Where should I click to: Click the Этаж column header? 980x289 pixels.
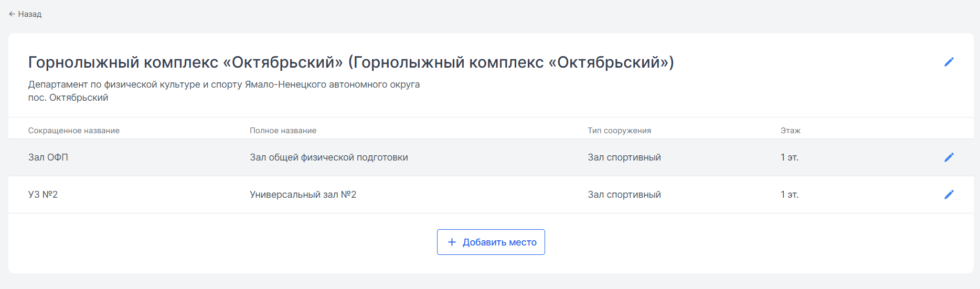click(x=790, y=131)
